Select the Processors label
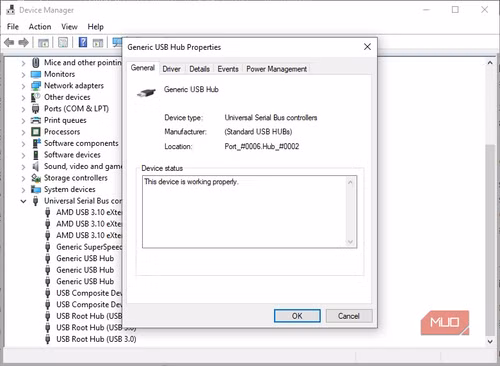Image resolution: width=500 pixels, height=366 pixels. click(x=62, y=132)
